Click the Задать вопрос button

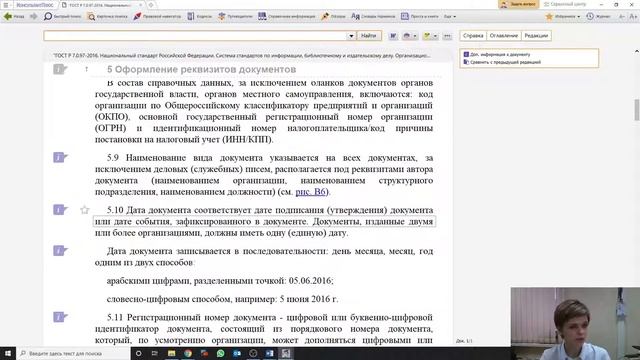518,4
